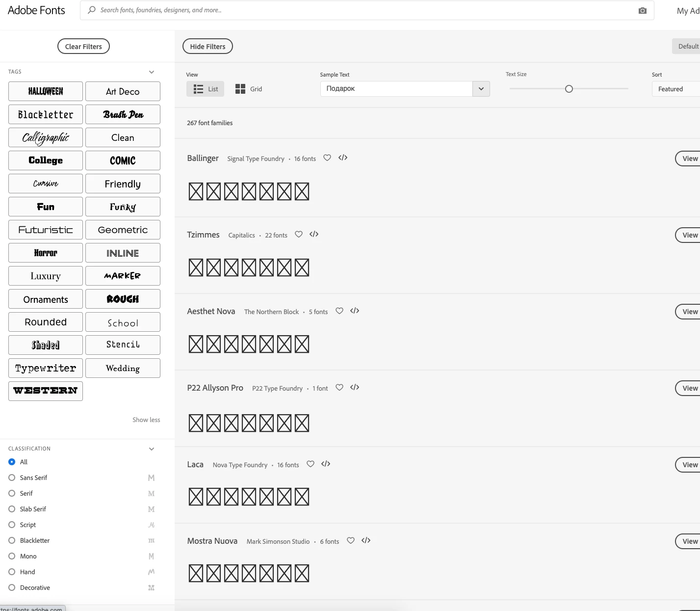Screen dimensions: 700x611
Task: Open embed code icon for Ballinger
Action: (x=343, y=158)
